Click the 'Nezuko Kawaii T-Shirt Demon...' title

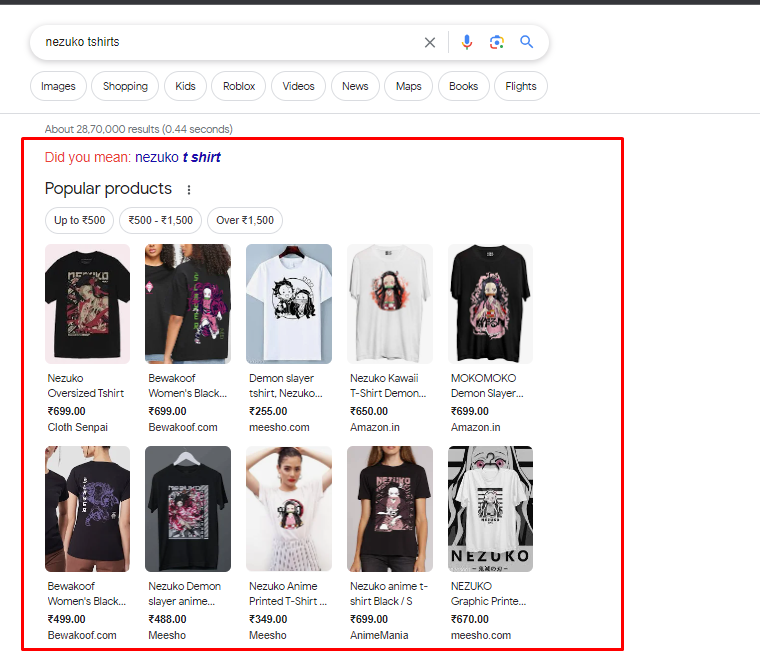tap(388, 385)
